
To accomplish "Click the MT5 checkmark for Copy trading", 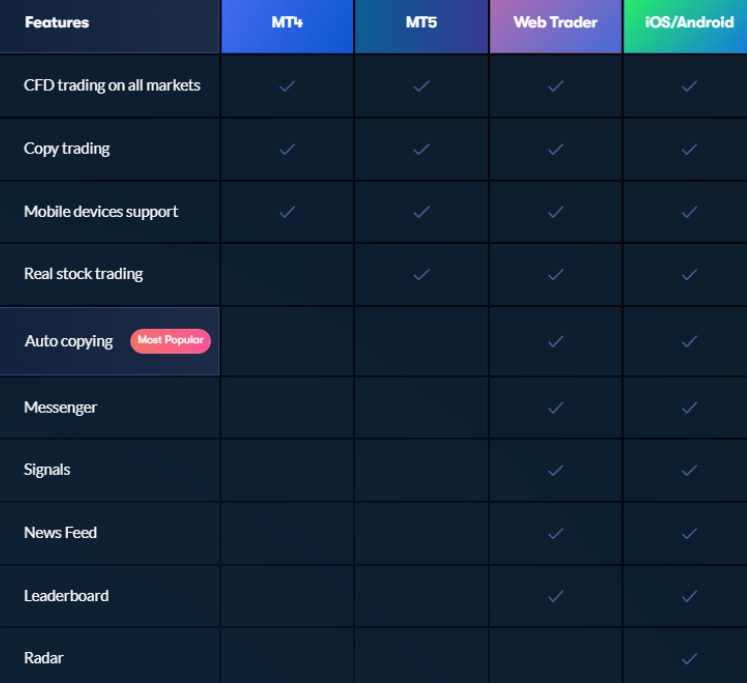I will coord(421,149).
